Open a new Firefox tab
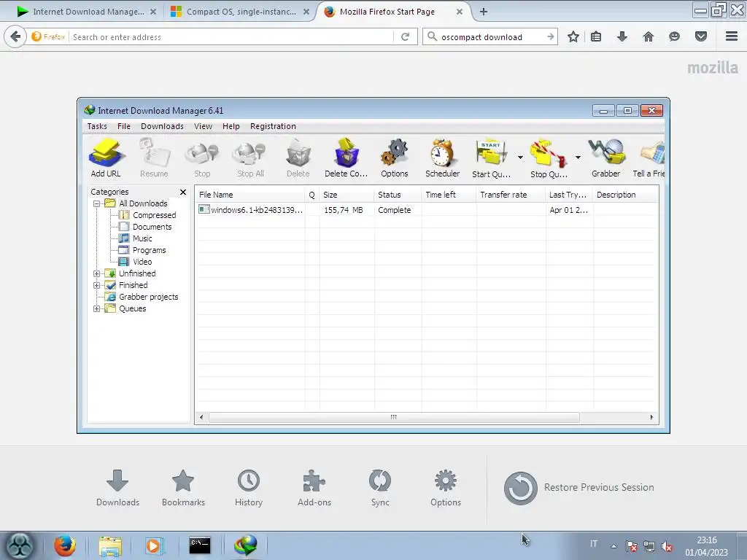 click(484, 12)
